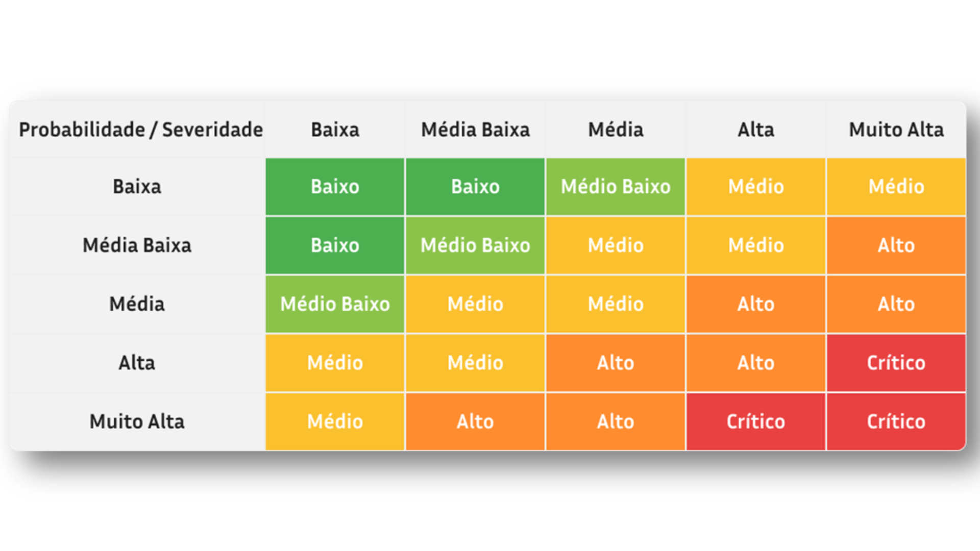Select the "Média Baixa" severity column header
Image resolution: width=980 pixels, height=551 pixels.
coord(475,130)
